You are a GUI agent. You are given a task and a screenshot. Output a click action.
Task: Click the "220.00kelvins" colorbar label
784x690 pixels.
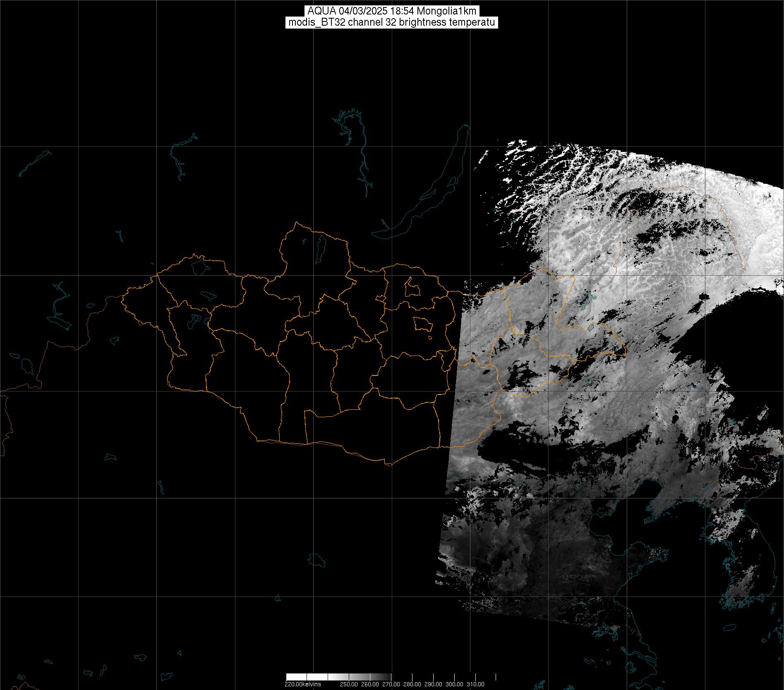tap(303, 684)
